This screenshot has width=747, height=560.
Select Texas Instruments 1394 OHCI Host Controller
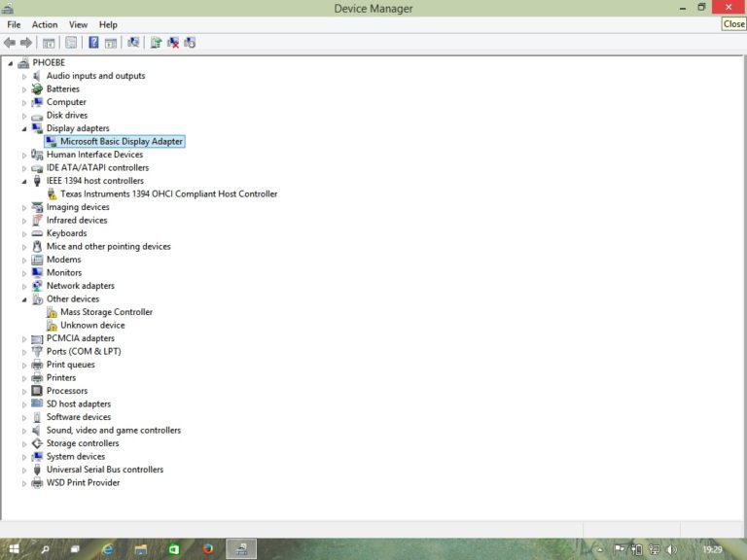coord(168,194)
